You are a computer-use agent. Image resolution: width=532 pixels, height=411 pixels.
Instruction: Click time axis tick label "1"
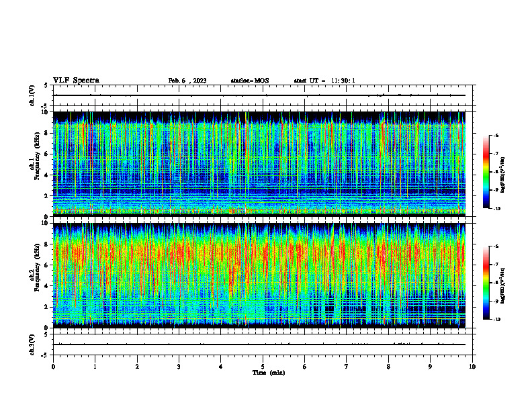coord(95,367)
